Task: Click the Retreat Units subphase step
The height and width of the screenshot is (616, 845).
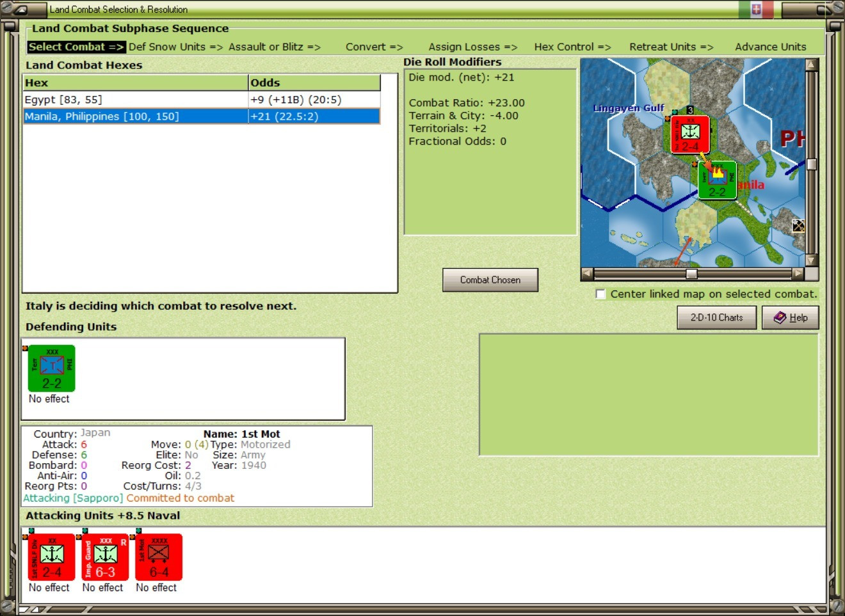Action: 671,47
